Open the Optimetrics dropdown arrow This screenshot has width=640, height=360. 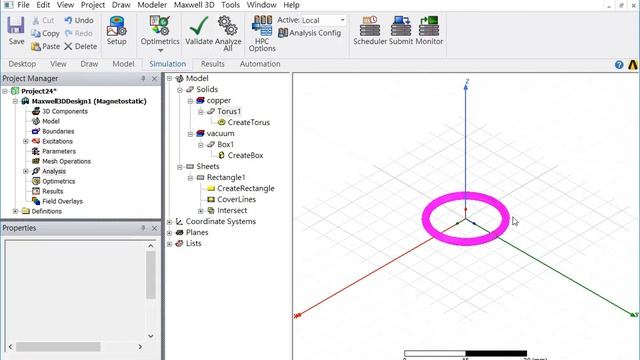click(160, 51)
